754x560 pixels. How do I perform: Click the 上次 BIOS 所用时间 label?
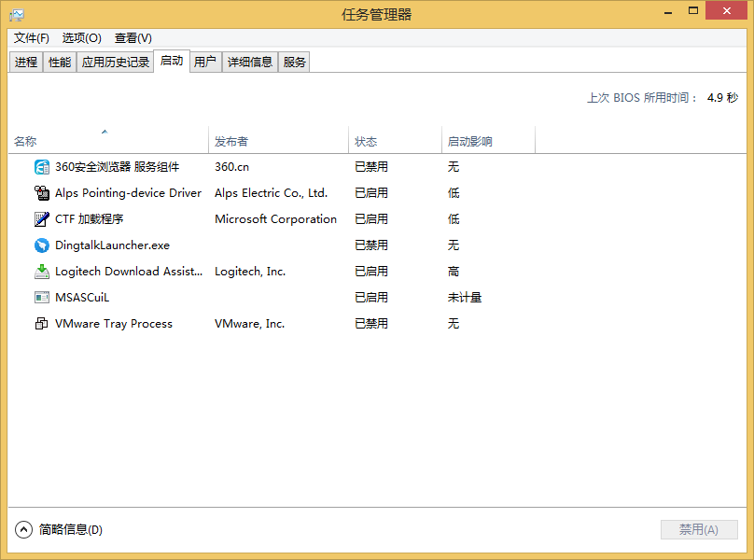(x=642, y=98)
